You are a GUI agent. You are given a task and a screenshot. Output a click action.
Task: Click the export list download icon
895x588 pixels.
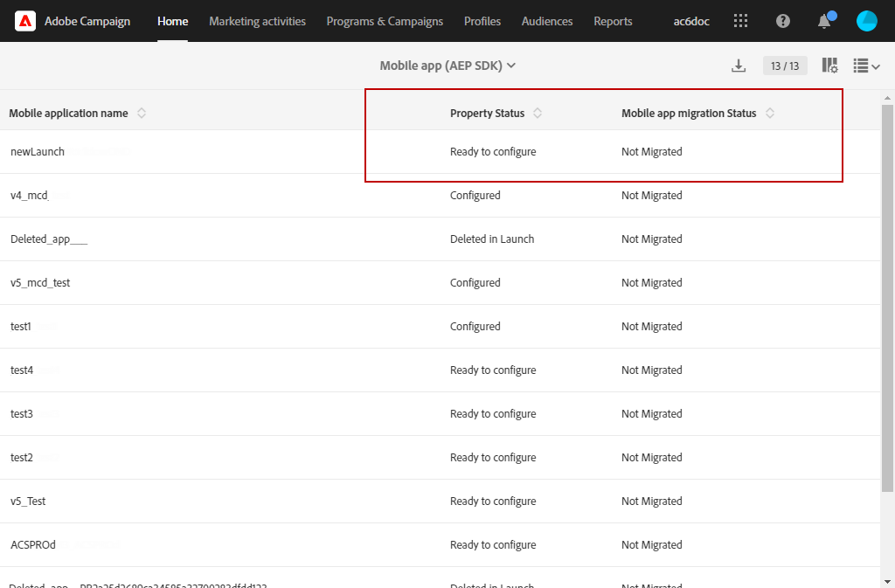tap(739, 66)
